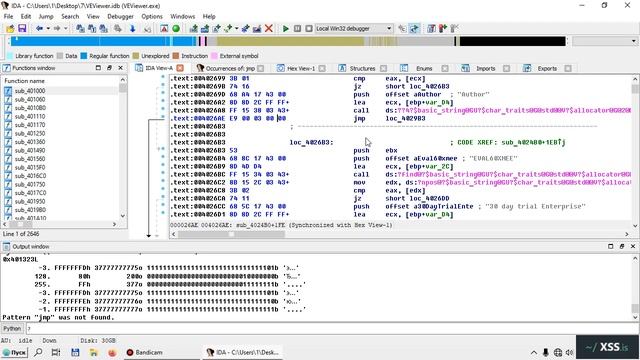Click the loc_4026B3 label in disassembly
640x360 pixels.
tap(311, 142)
